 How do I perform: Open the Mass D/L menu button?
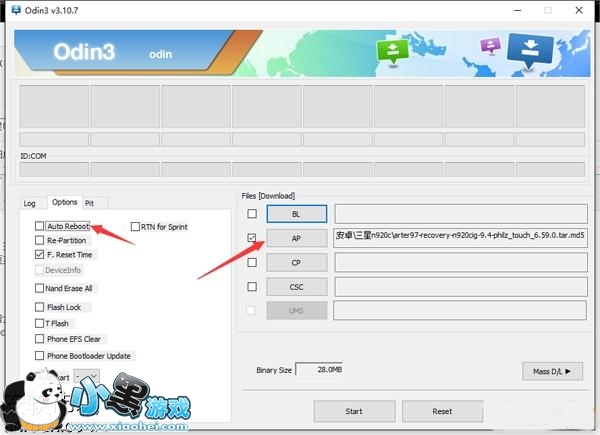coord(552,371)
